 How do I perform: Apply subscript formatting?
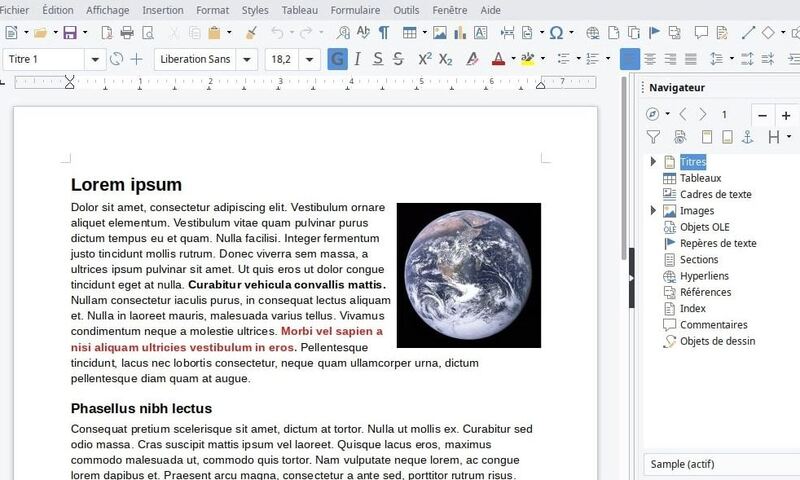coord(445,59)
